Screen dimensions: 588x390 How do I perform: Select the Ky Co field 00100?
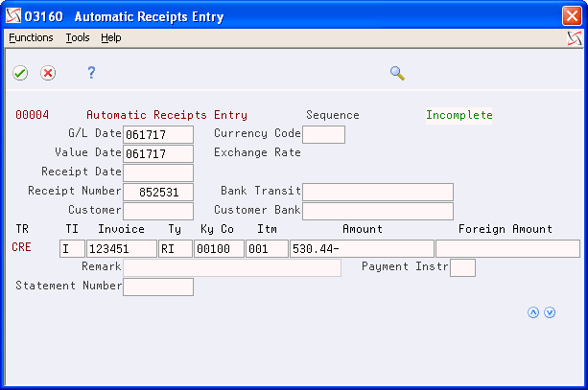coord(219,249)
